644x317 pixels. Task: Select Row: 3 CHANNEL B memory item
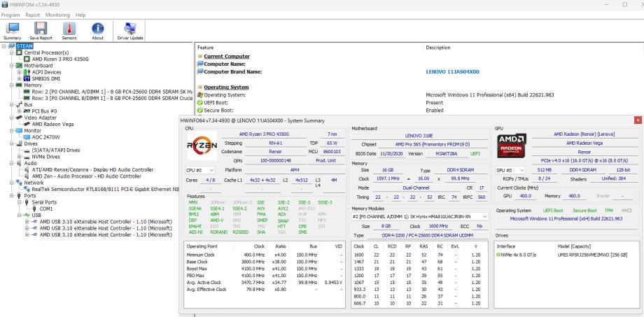point(112,98)
